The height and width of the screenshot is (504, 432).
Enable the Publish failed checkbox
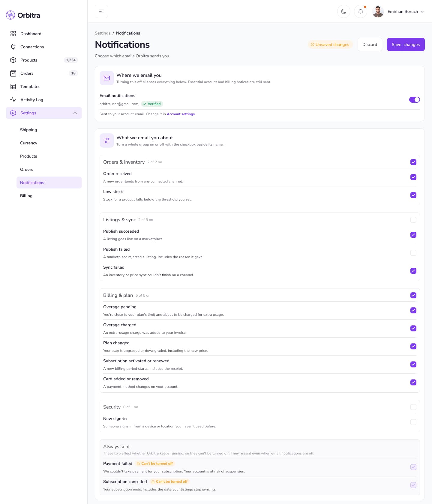pyautogui.click(x=413, y=253)
